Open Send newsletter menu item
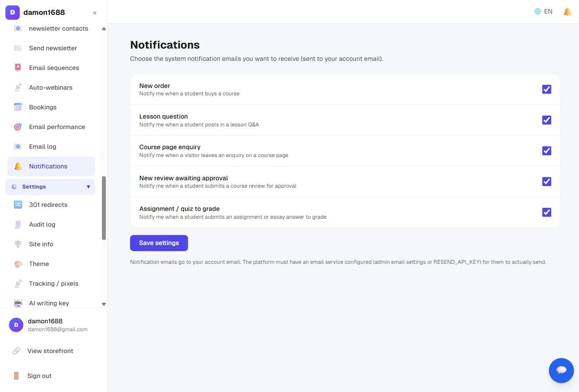The width and height of the screenshot is (579, 392). point(51,48)
